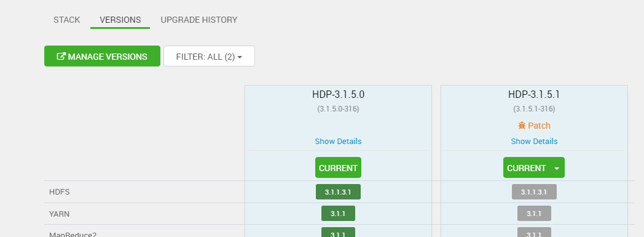Click the Current button for HDP-3.1.5.1
The width and height of the screenshot is (644, 237).
pyautogui.click(x=527, y=167)
